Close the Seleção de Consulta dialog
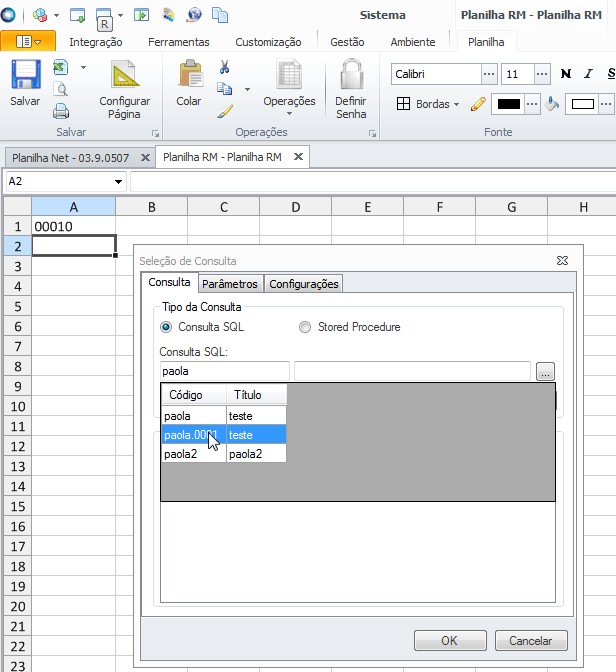The image size is (616, 672). pyautogui.click(x=562, y=261)
